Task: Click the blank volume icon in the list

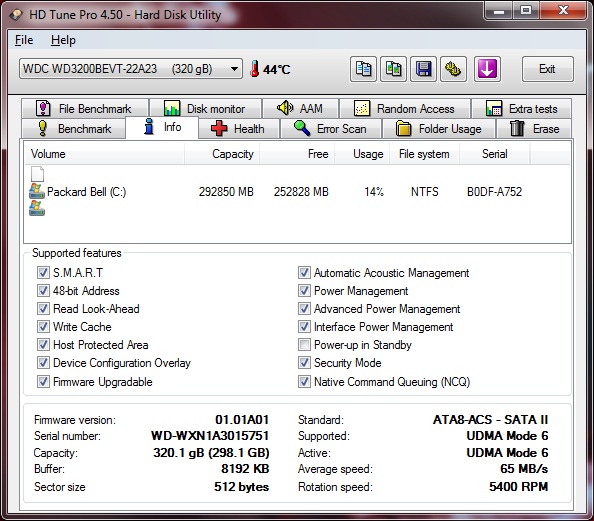Action: (37, 174)
